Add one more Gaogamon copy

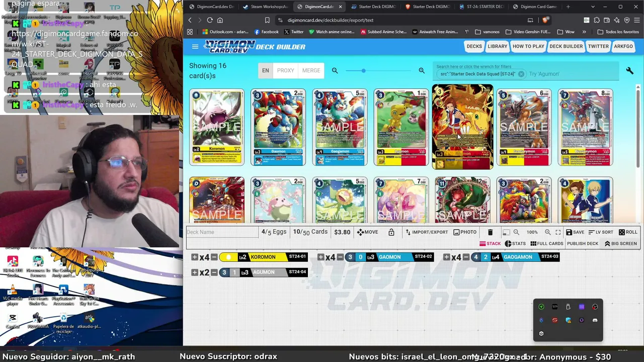click(x=446, y=257)
